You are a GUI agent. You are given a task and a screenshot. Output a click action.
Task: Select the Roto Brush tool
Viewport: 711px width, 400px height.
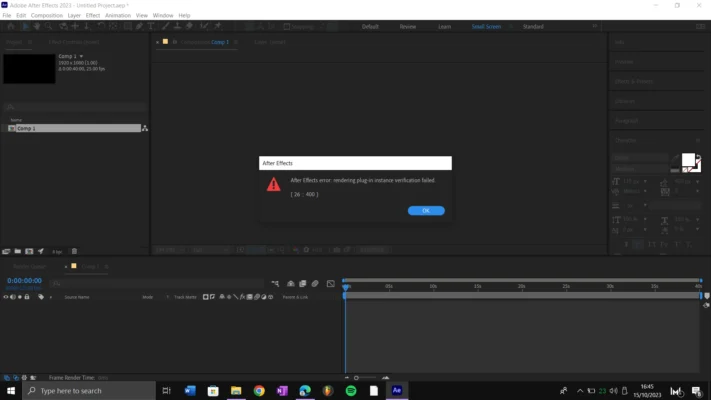coord(205,26)
